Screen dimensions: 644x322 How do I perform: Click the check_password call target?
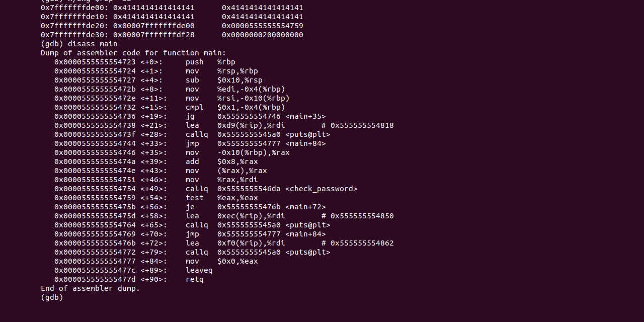click(321, 189)
